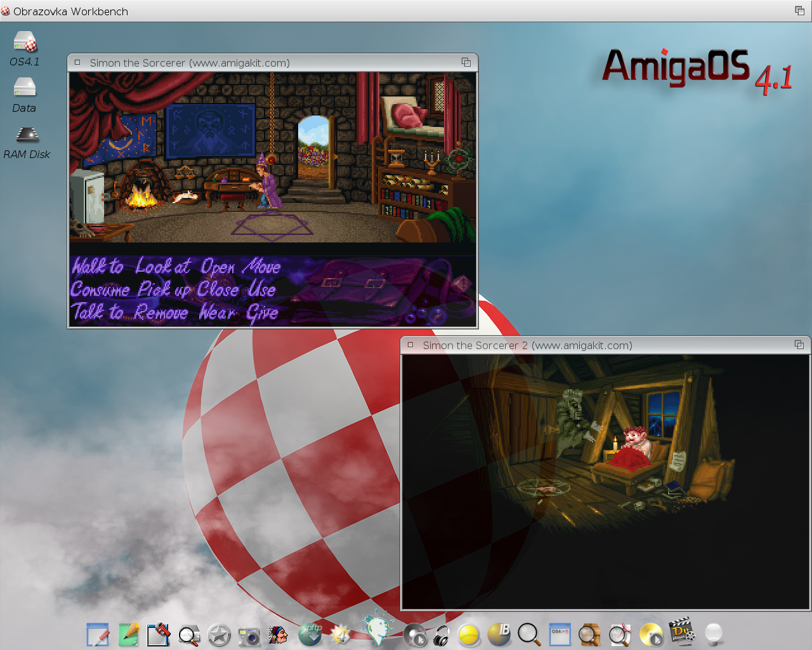Screen dimensions: 812x650
Task: Launch the magnifier-over-crate dock icon
Action: point(589,634)
